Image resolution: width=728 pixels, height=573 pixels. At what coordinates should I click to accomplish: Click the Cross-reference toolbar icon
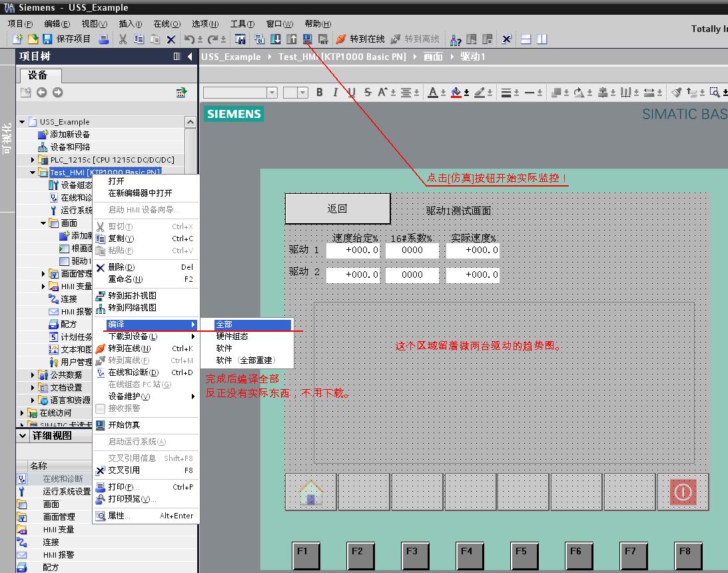pyautogui.click(x=506, y=39)
